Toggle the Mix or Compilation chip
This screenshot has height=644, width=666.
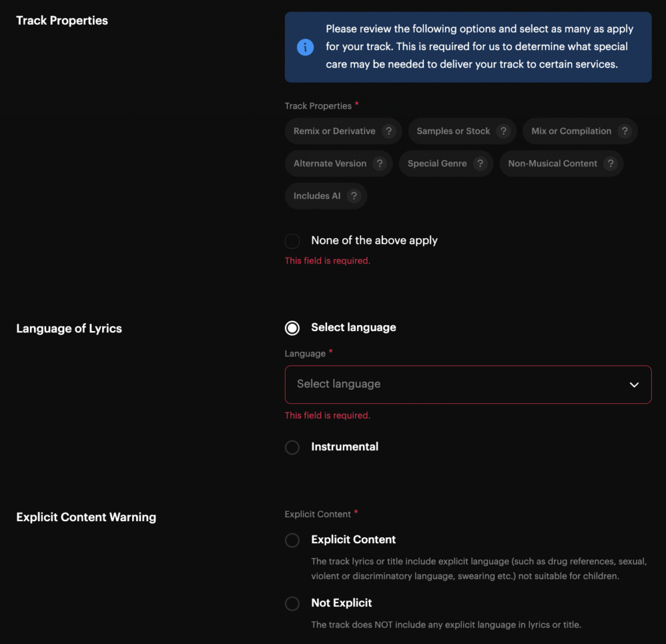571,131
